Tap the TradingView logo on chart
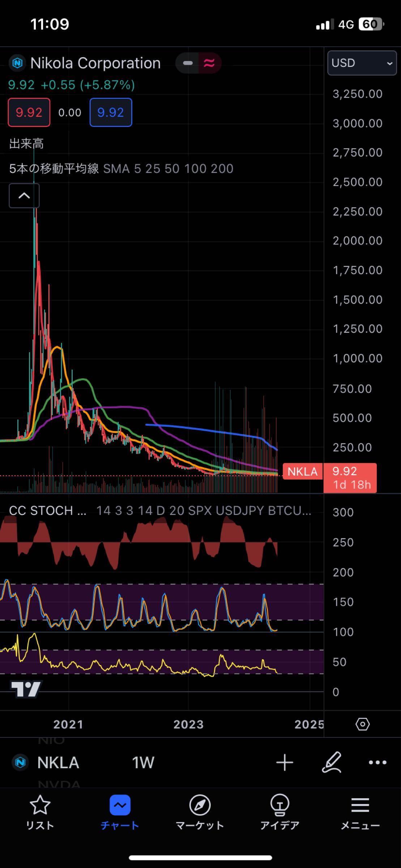The image size is (401, 868). point(26,689)
